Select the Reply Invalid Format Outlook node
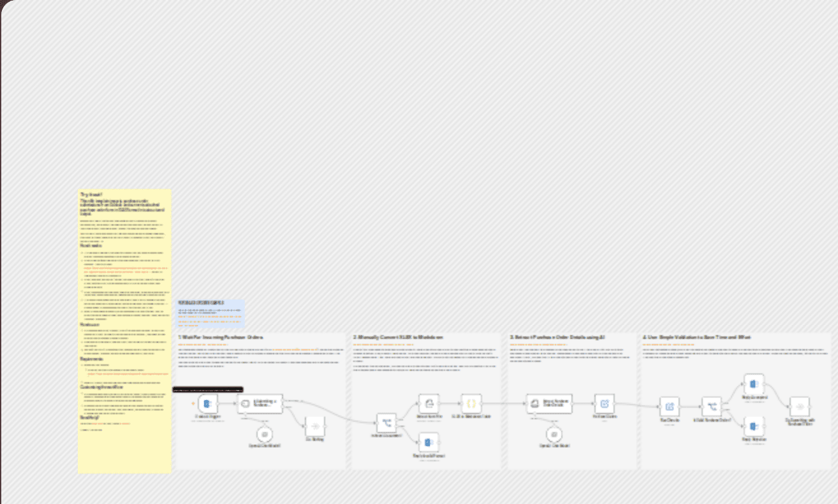Viewport: 838px width, 504px height. [x=429, y=442]
